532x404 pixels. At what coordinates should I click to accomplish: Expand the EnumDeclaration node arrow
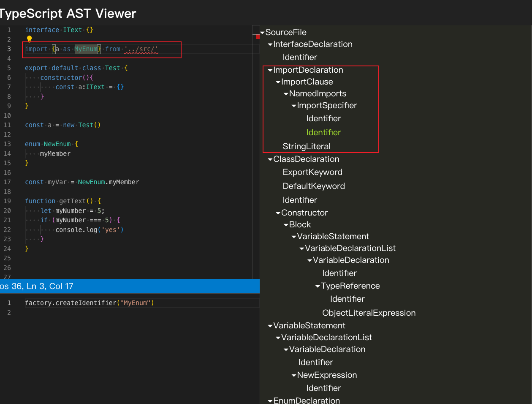270,401
